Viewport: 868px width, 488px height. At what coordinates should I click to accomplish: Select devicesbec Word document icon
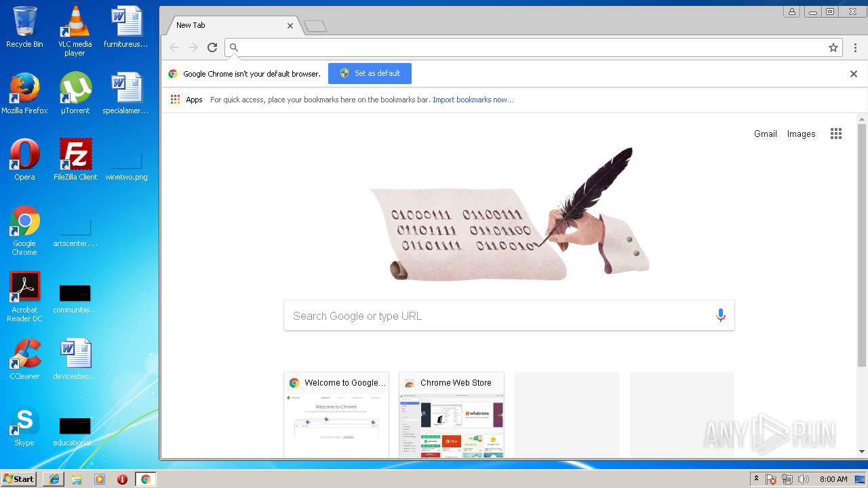point(75,359)
